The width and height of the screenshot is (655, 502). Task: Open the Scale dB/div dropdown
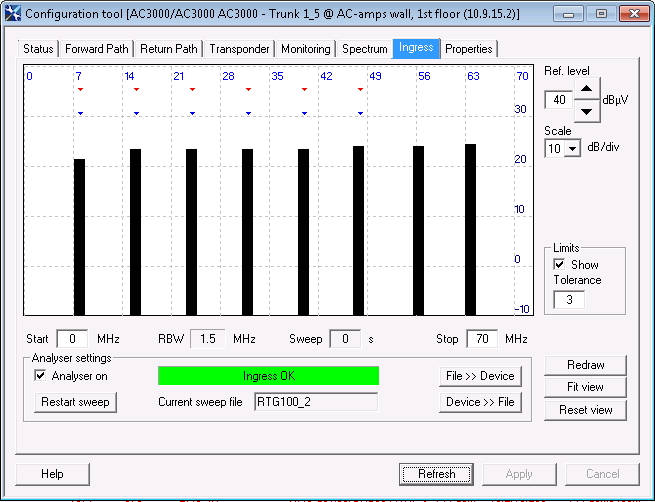pos(573,148)
